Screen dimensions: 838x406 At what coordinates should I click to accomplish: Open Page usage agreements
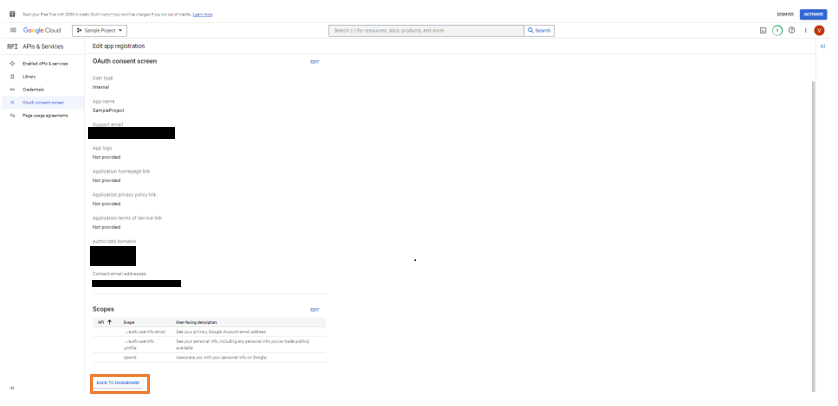click(x=45, y=115)
